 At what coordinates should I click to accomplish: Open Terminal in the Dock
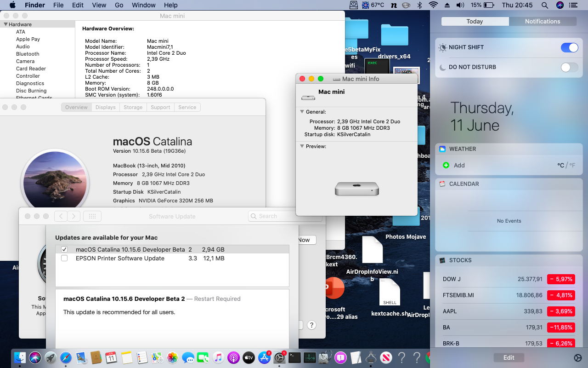[294, 357]
